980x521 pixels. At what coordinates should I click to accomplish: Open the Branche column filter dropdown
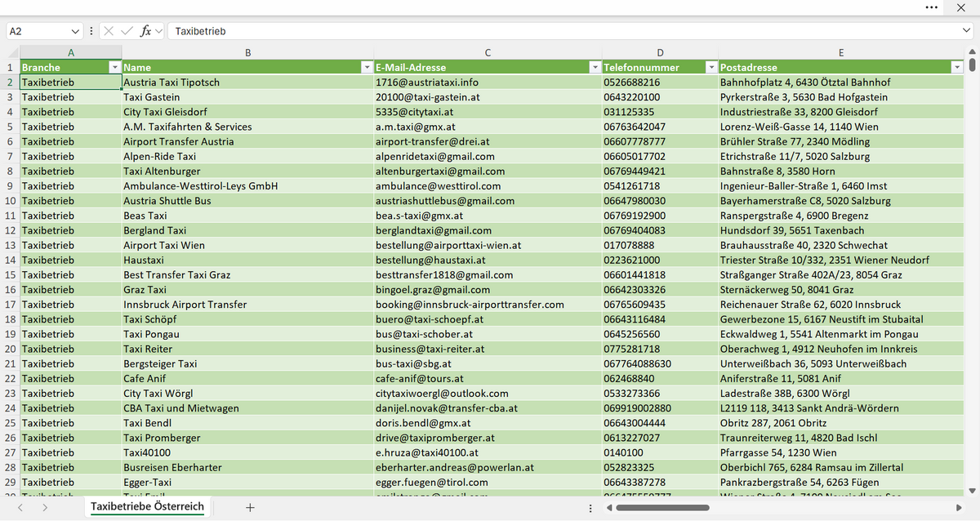pos(115,67)
